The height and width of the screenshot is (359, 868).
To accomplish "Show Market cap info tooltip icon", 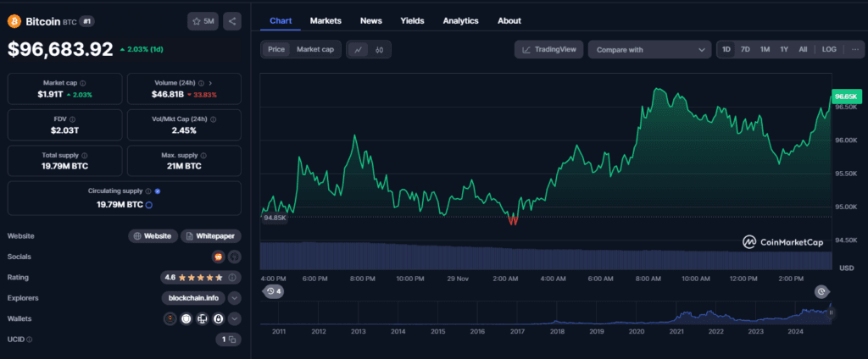I will click(x=83, y=83).
